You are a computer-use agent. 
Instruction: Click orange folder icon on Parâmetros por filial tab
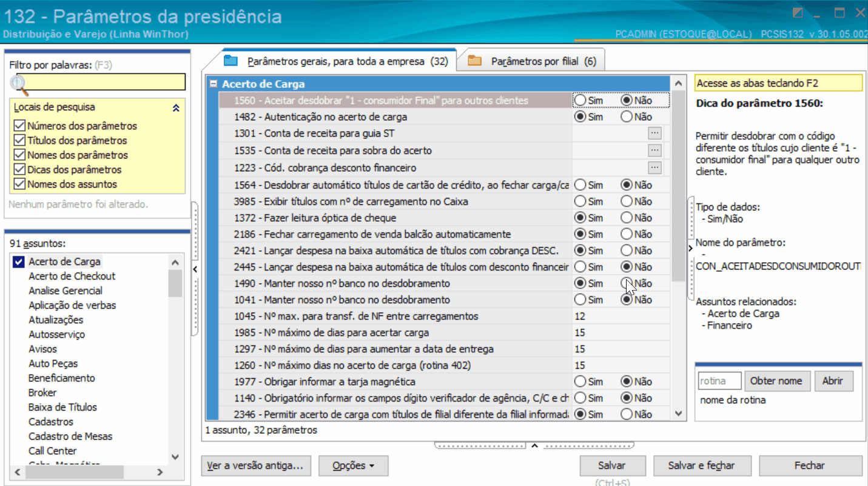click(474, 61)
